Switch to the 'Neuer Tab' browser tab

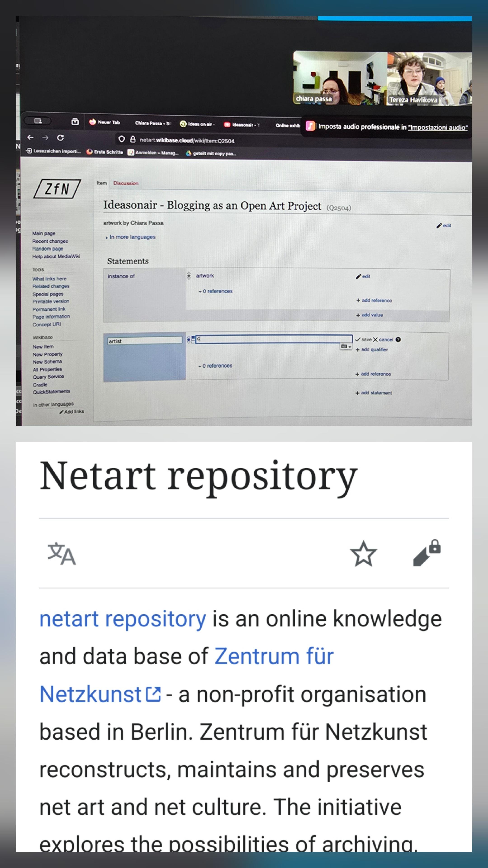pyautogui.click(x=105, y=122)
